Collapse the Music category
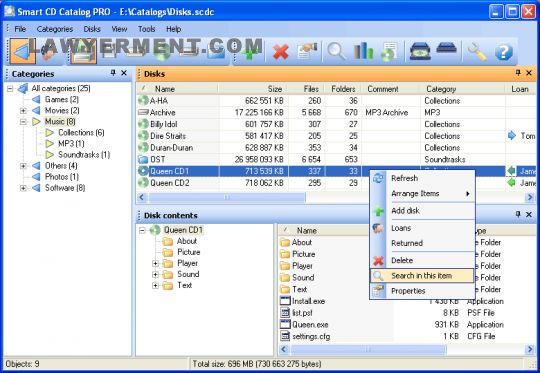The width and height of the screenshot is (540, 373). pyautogui.click(x=23, y=122)
